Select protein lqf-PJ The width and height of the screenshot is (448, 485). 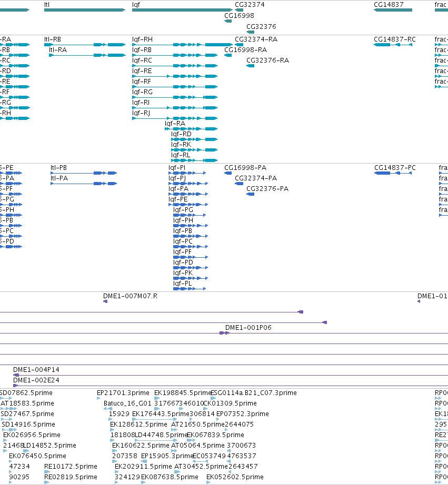pos(188,184)
